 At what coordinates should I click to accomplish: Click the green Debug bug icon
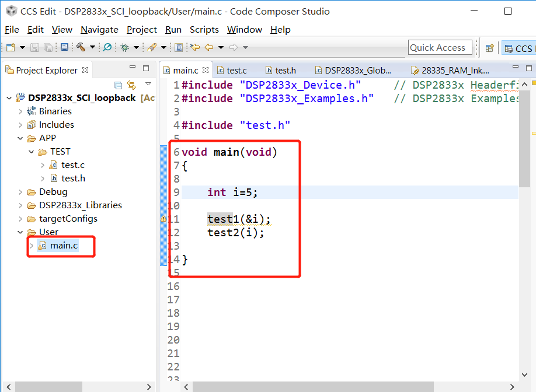[x=125, y=47]
